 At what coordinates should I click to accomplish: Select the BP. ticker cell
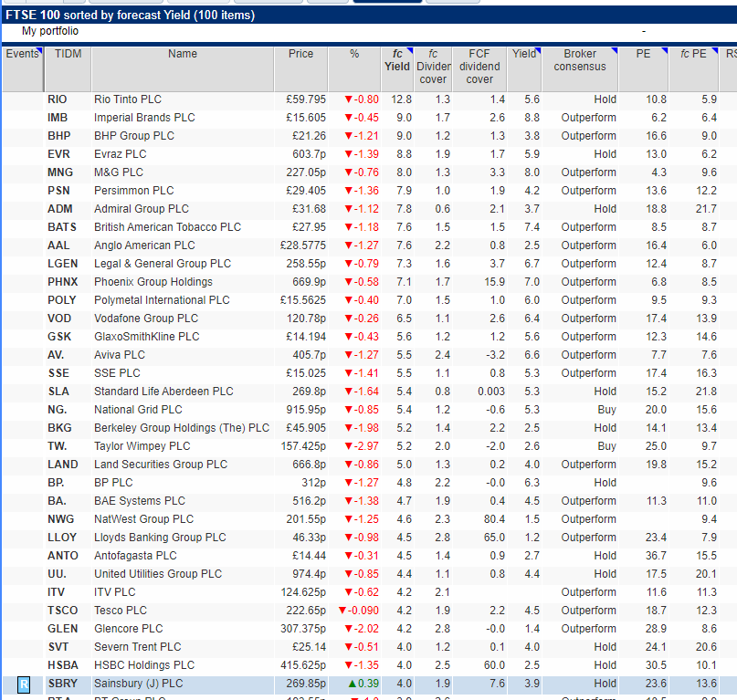click(x=56, y=483)
